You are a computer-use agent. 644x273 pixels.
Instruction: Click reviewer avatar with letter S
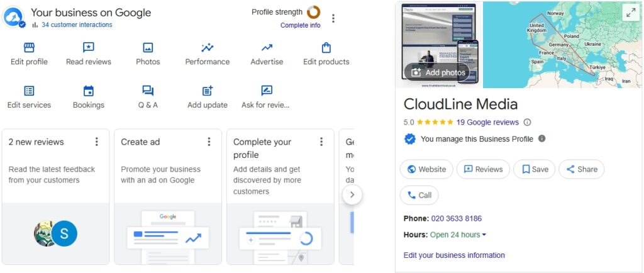65,233
